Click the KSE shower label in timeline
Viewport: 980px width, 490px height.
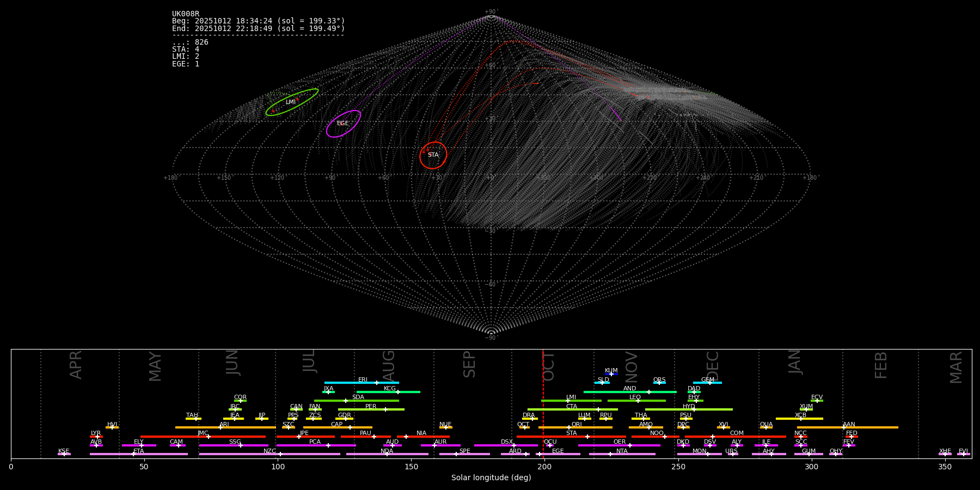pos(64,451)
